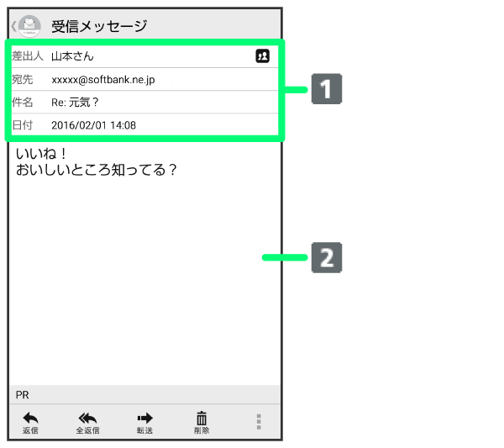Image resolution: width=504 pixels, height=448 pixels.
Task: Open the three-dot more options menu
Action: (259, 422)
